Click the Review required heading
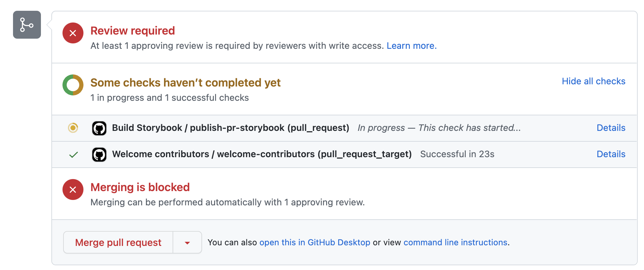The width and height of the screenshot is (644, 270). pos(133,31)
